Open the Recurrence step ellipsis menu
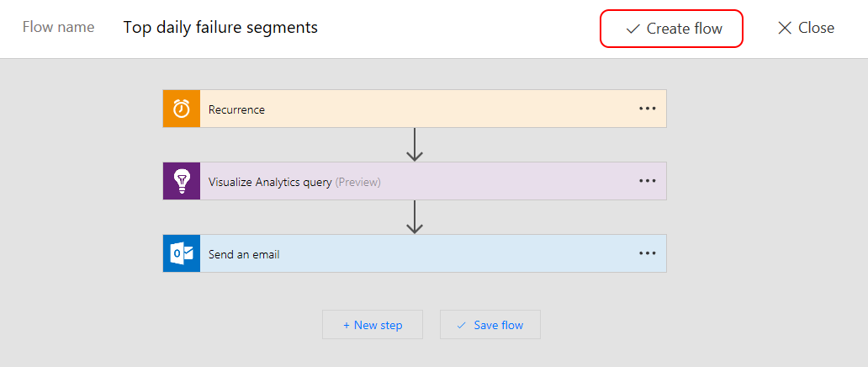This screenshot has height=367, width=868. pyautogui.click(x=647, y=109)
